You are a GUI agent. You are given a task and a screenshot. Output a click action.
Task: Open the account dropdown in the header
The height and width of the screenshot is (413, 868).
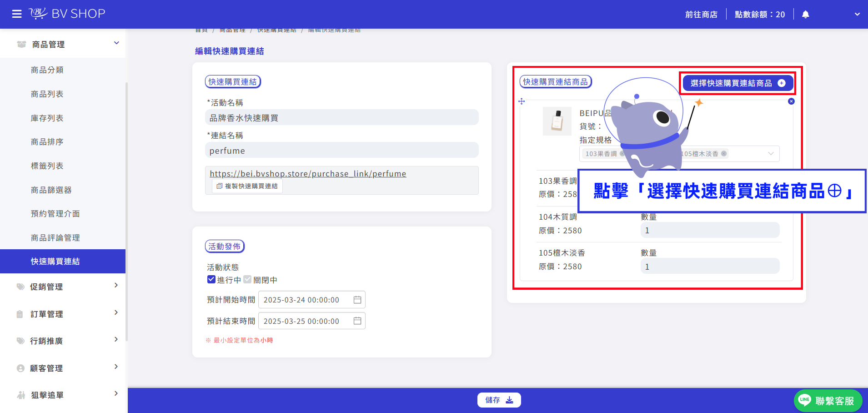tap(857, 14)
